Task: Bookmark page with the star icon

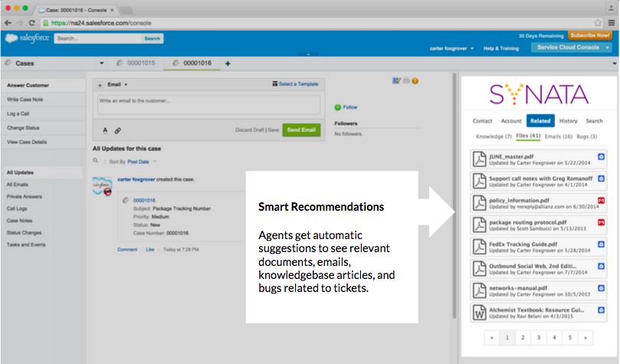Action: [x=598, y=23]
